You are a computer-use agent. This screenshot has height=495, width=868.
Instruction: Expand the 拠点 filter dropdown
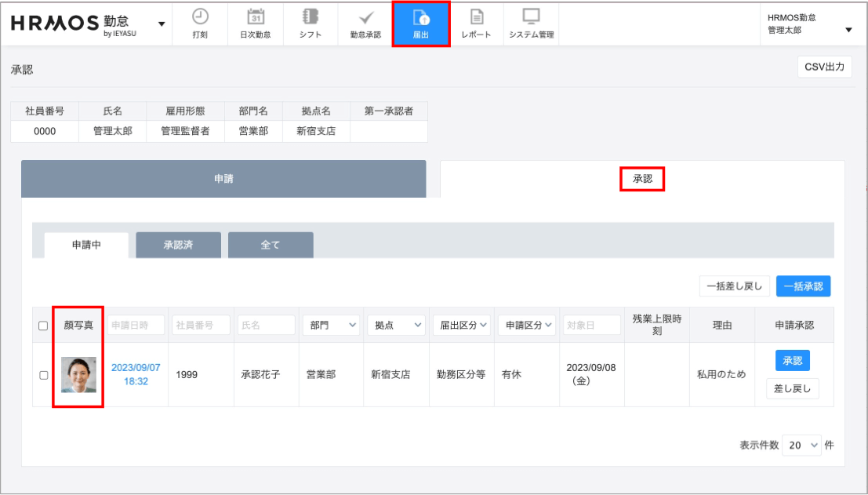coord(397,325)
